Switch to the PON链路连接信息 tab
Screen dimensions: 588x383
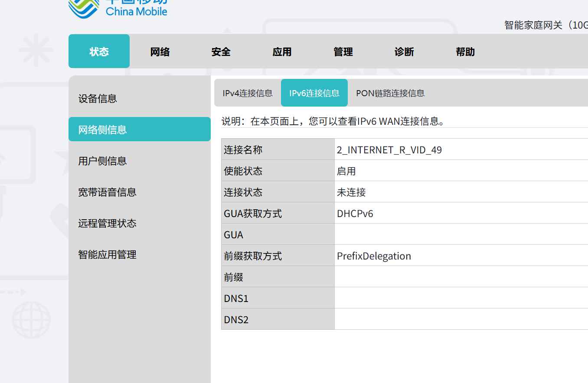pos(390,93)
